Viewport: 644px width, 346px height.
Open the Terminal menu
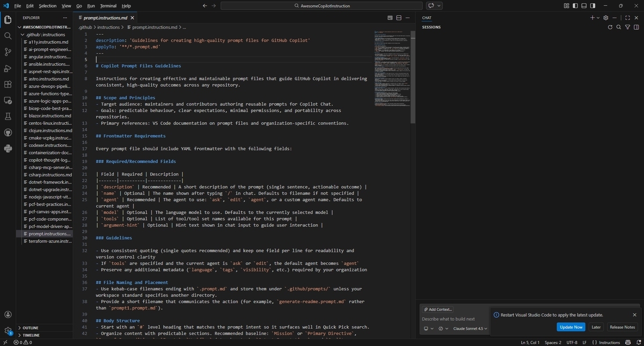[108, 5]
